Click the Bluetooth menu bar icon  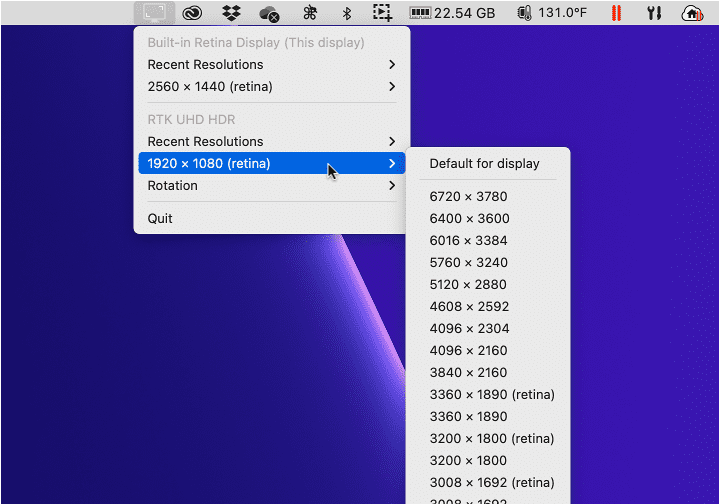point(347,13)
